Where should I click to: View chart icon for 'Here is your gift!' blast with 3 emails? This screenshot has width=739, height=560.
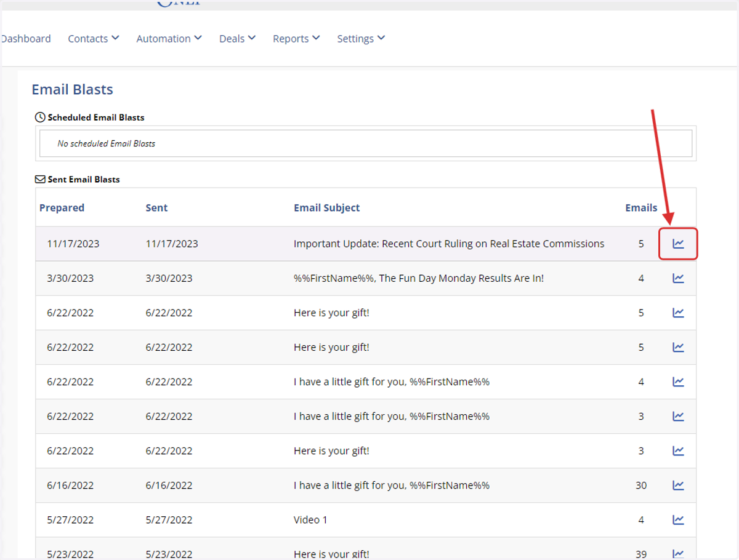coord(678,450)
